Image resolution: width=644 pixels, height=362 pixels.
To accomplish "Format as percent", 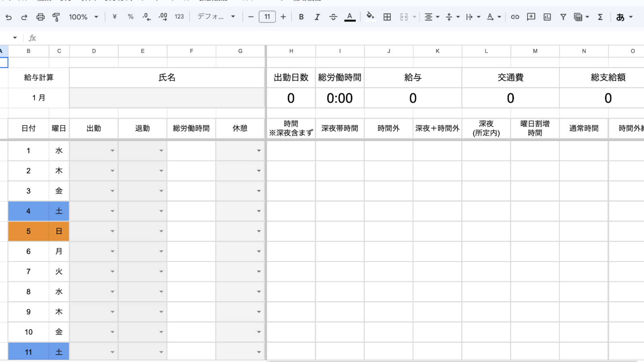I will coord(130,17).
